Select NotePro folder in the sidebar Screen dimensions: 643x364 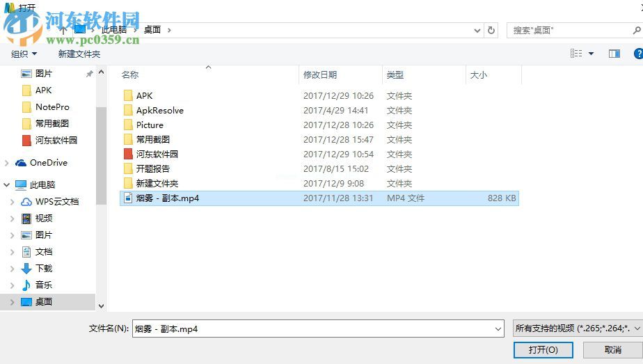pyautogui.click(x=52, y=107)
